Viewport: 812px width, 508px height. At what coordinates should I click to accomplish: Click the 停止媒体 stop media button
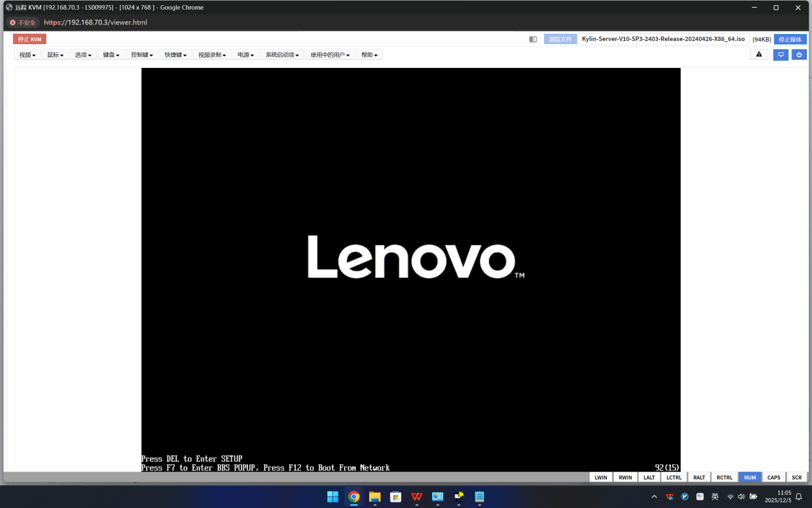[790, 39]
